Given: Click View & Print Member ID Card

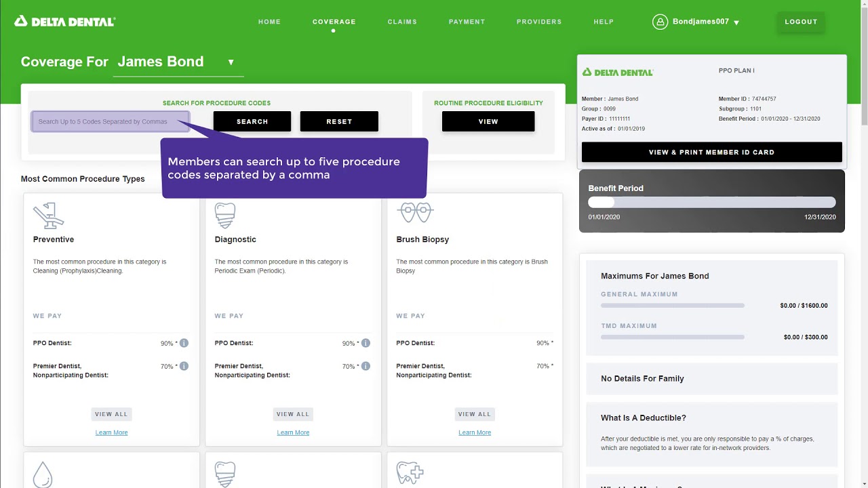Looking at the screenshot, I should pyautogui.click(x=711, y=152).
